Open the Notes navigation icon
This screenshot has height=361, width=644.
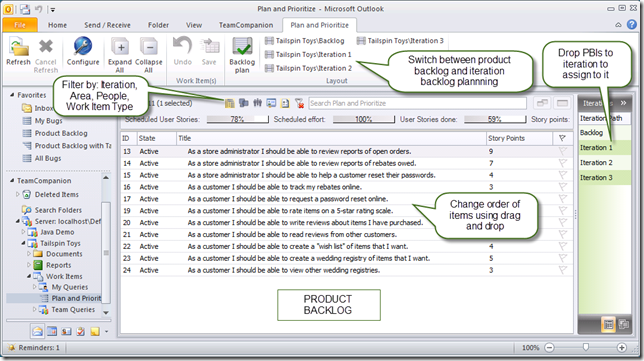95,331
